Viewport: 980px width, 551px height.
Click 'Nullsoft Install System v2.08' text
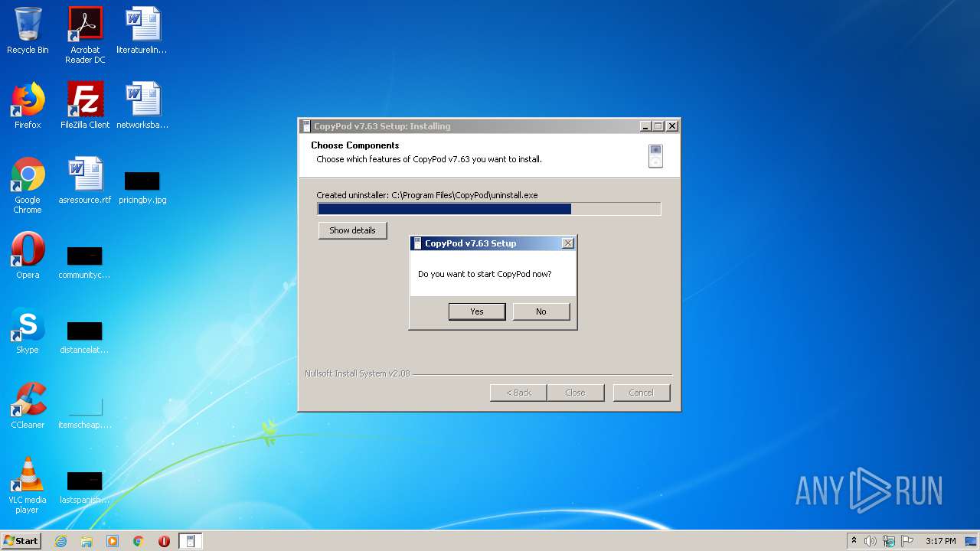358,373
